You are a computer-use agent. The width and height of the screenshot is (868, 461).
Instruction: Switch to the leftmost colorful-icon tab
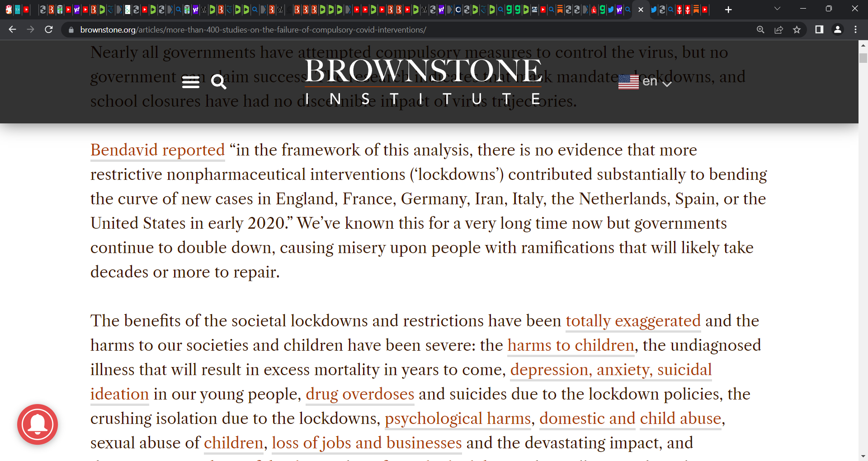pos(9,9)
